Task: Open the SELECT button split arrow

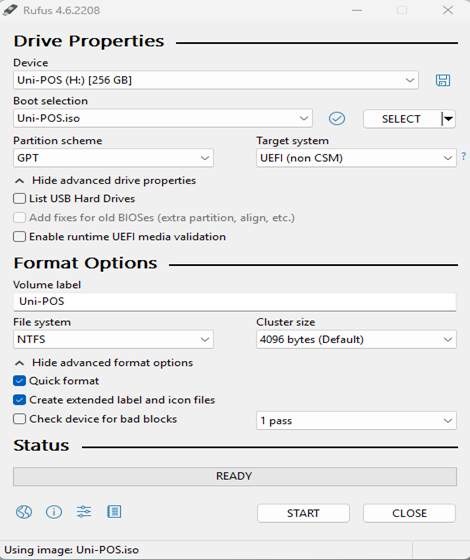Action: (x=448, y=119)
